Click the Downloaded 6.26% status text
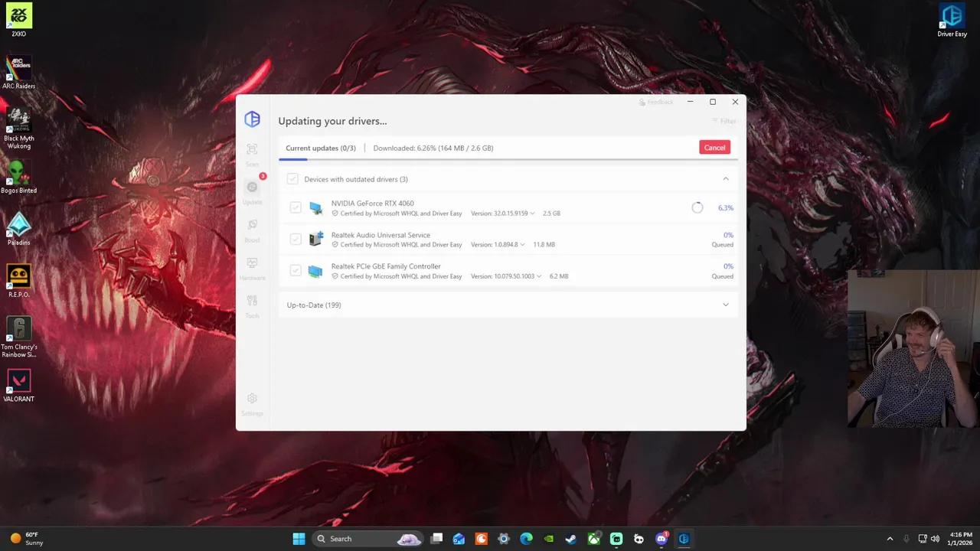Image resolution: width=980 pixels, height=551 pixels. 433,148
